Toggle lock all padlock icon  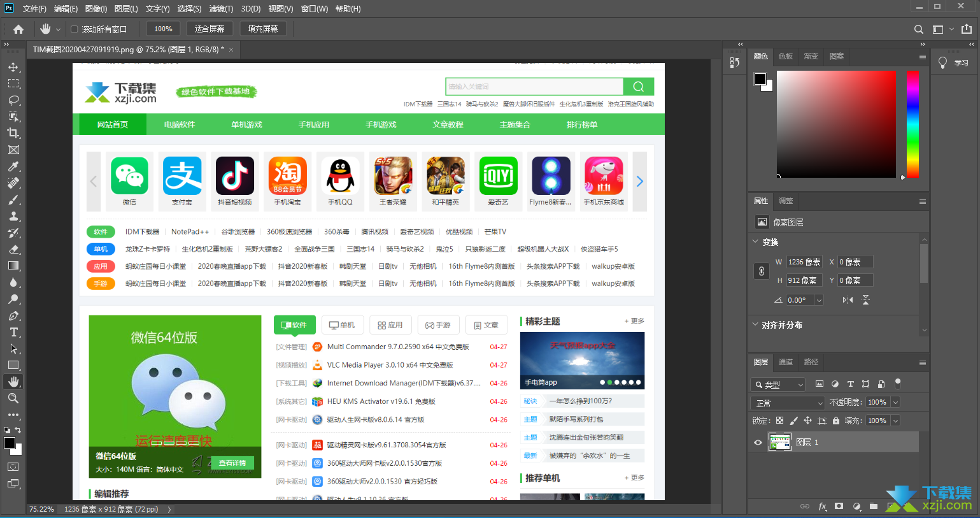pos(836,421)
